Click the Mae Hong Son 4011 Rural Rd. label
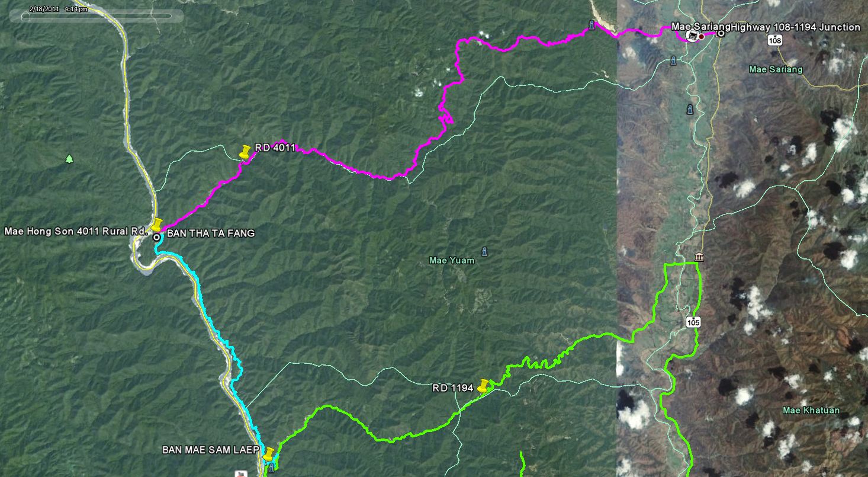 (x=75, y=232)
